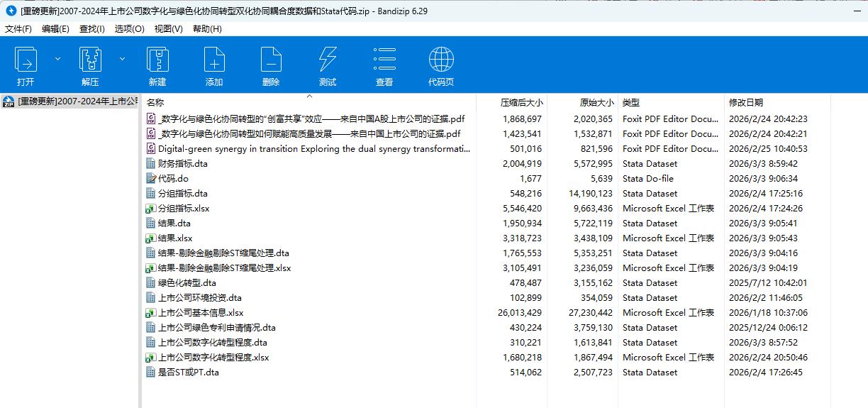Click icon of 结果-剔除金融剔除ST缩尾处理.xlsx

tap(150, 268)
